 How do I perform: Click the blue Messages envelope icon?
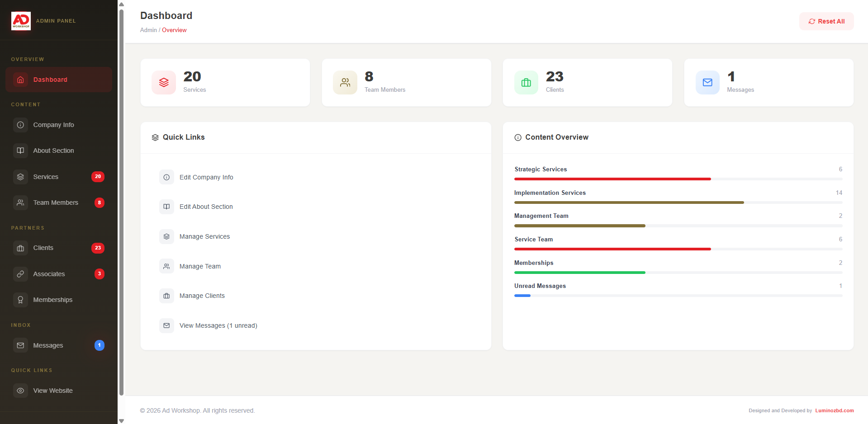(707, 82)
